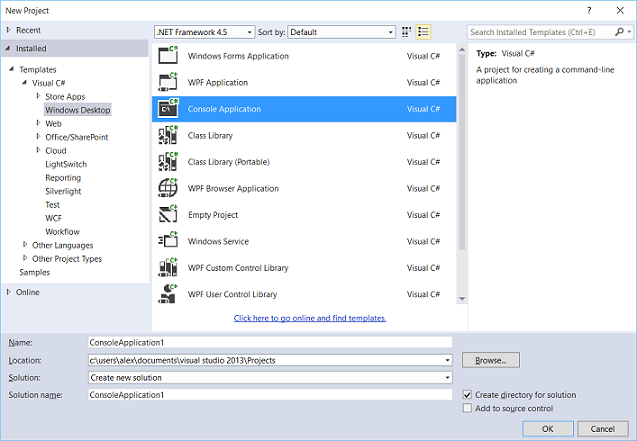Select Silverlight template category

pos(63,191)
